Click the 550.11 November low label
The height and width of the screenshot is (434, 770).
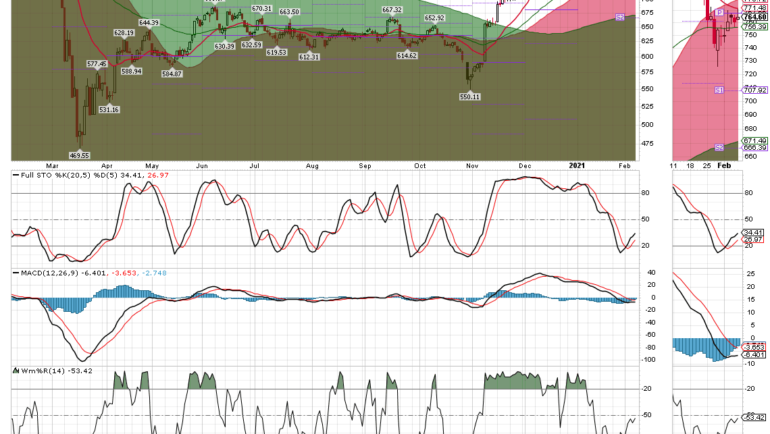pos(470,97)
